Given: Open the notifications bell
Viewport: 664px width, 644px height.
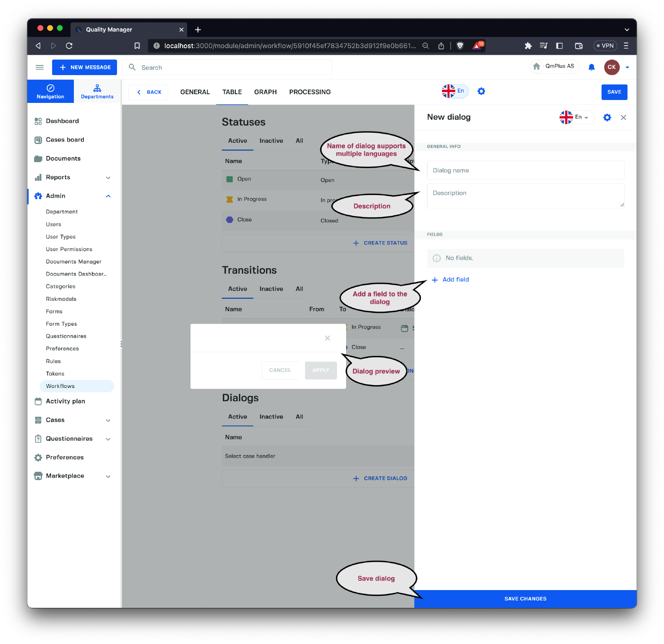Looking at the screenshot, I should tap(591, 67).
